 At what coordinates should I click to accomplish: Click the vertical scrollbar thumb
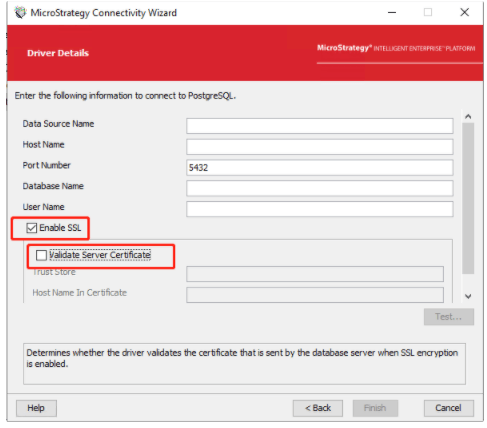click(x=468, y=198)
